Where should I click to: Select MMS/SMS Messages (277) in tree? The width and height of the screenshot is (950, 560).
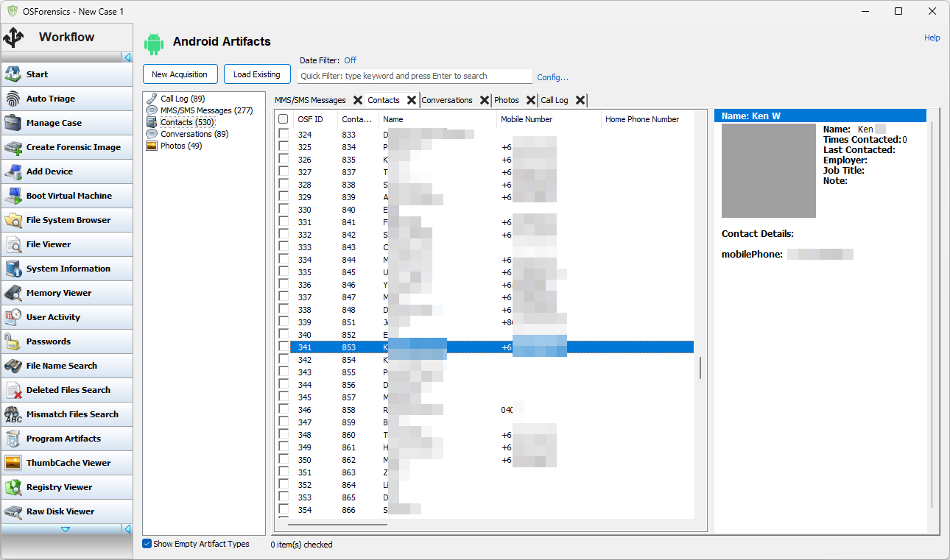pyautogui.click(x=206, y=110)
